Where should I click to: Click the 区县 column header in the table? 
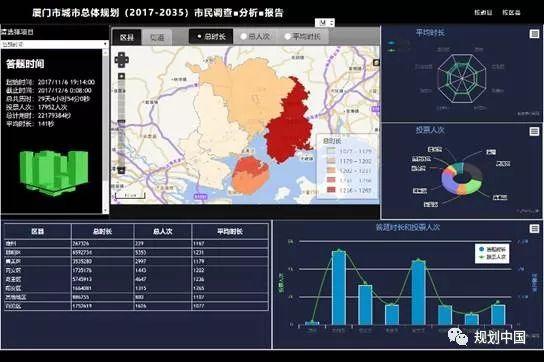pyautogui.click(x=37, y=231)
